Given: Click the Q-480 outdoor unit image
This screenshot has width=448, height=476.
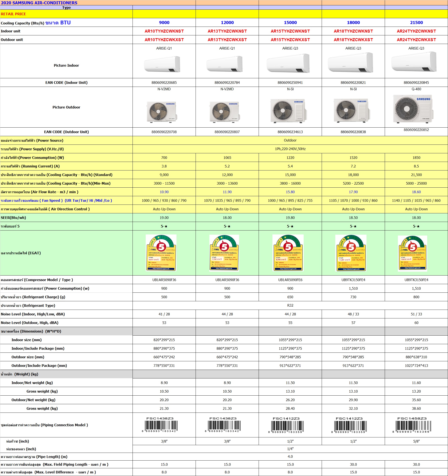Looking at the screenshot, I should tap(413, 109).
